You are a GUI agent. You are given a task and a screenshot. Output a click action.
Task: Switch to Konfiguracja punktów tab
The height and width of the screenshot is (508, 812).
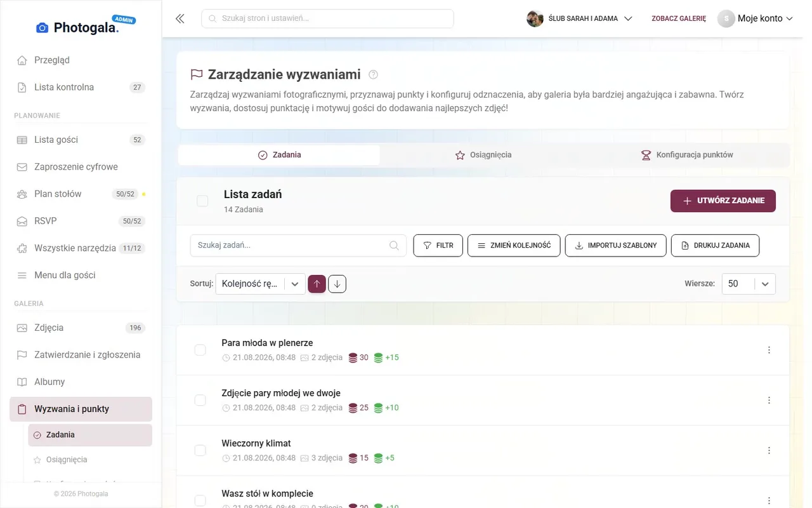(687, 155)
